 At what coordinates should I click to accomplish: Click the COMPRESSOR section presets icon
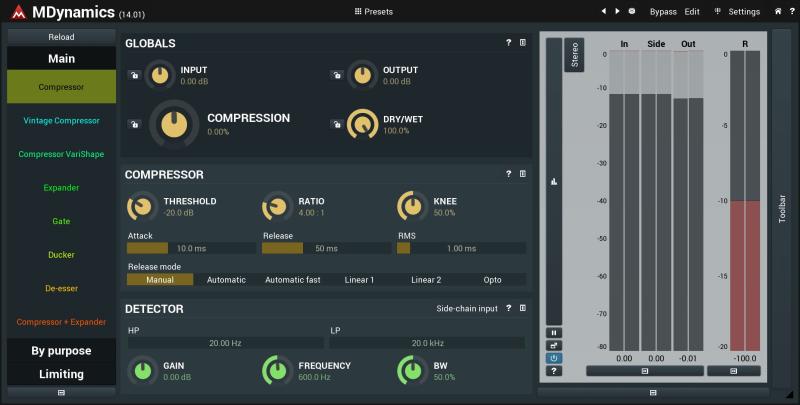pos(522,174)
